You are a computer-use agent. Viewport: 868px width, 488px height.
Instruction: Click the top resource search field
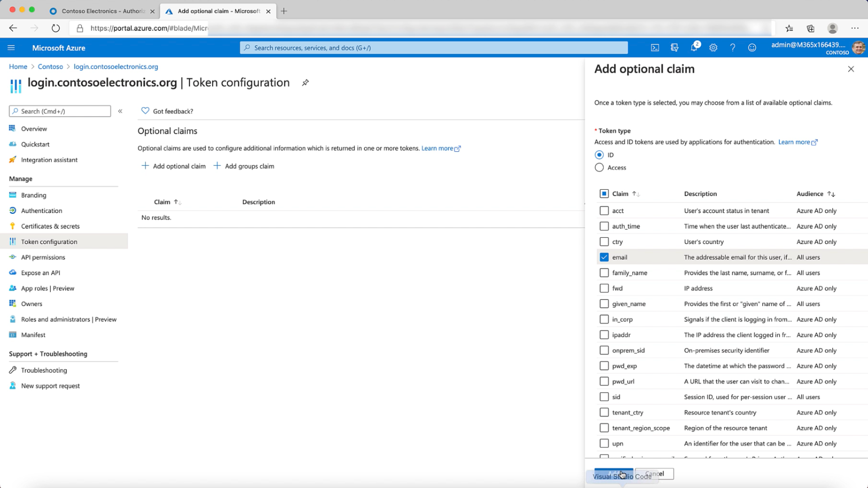click(x=434, y=48)
